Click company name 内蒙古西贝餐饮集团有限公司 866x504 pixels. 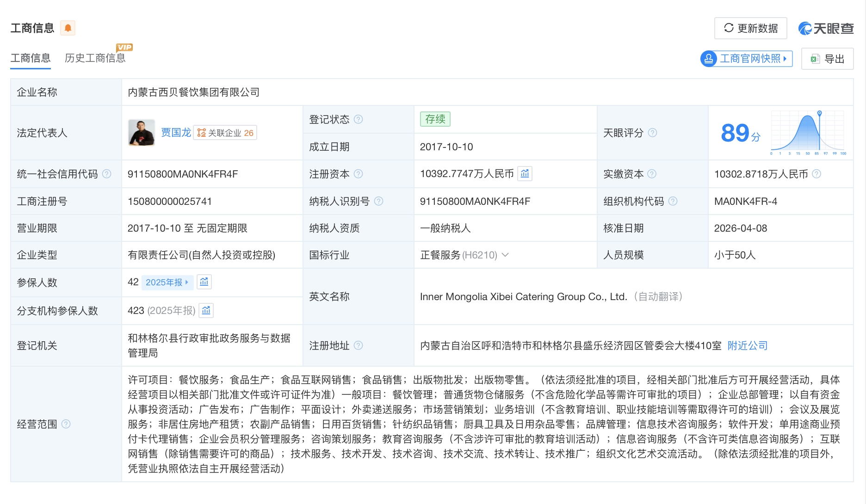194,92
